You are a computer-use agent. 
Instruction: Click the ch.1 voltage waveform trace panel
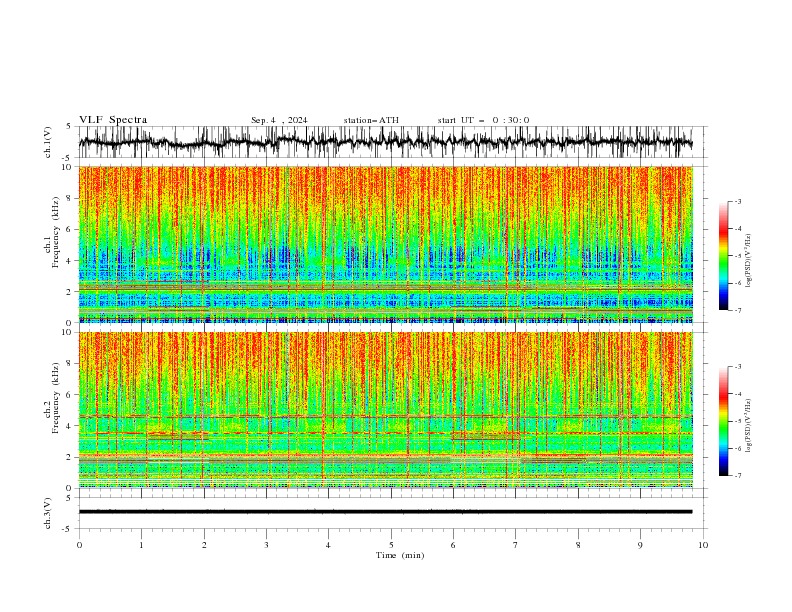[392, 142]
